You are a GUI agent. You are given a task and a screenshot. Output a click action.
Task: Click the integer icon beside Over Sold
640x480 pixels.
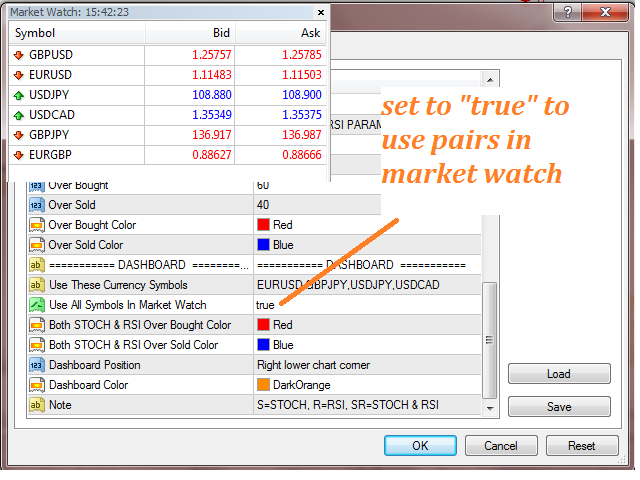point(36,205)
